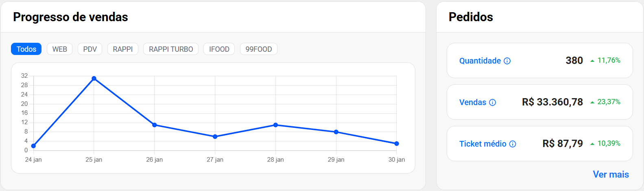Screen dimensions: 644x191
Task: Open the Ver mais link
Action: (x=611, y=174)
